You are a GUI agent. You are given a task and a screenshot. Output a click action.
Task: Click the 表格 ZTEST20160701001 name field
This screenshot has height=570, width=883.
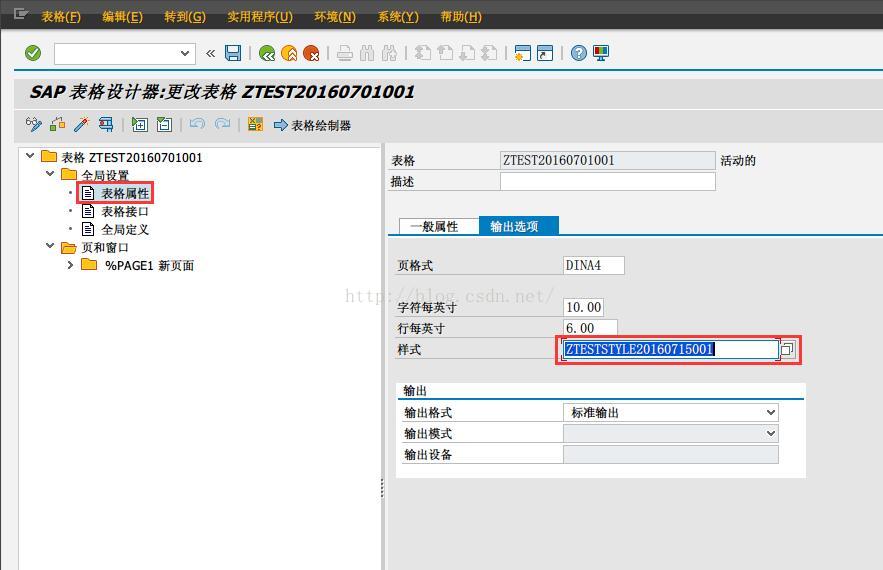coord(608,160)
